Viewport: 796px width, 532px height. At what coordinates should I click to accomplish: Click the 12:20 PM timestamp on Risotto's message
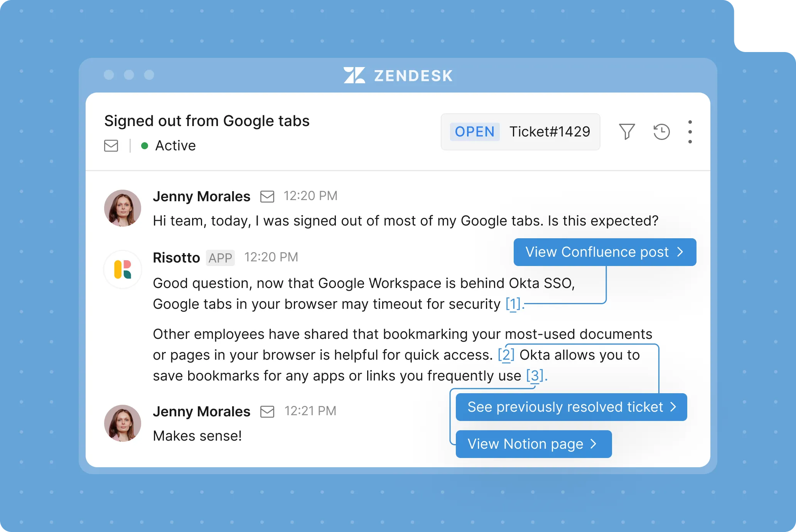pyautogui.click(x=271, y=257)
